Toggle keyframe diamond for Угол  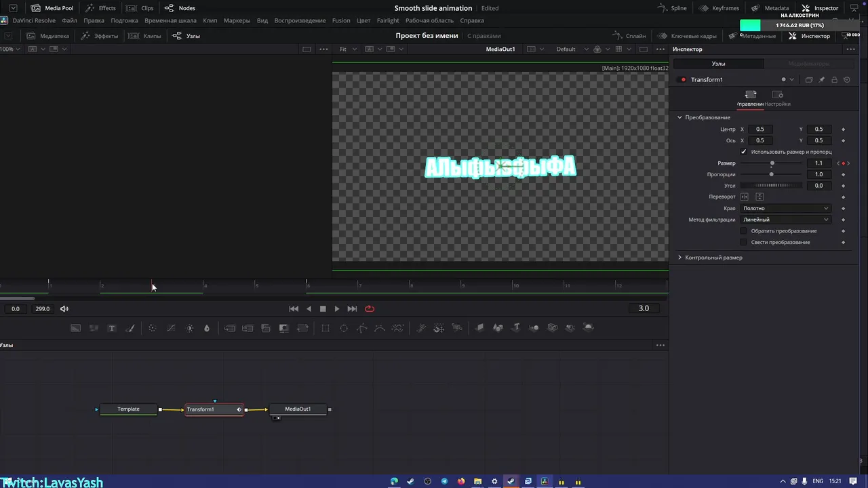(843, 186)
